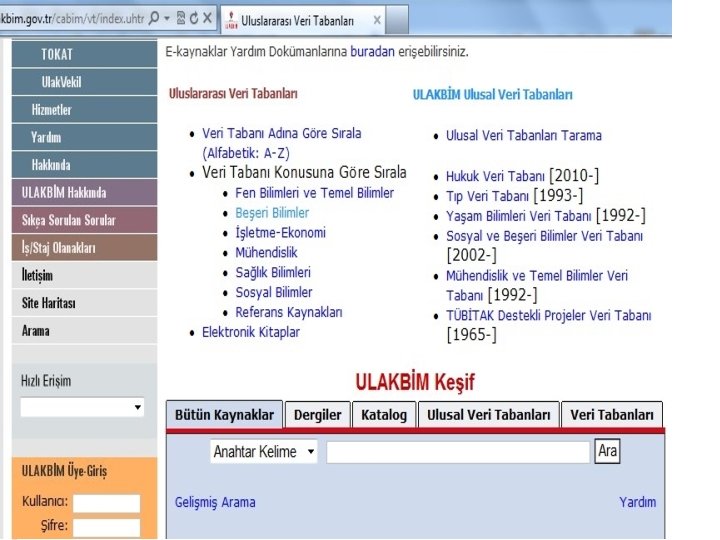Screen dimensions: 720x540
Task: Open the Katalog tab
Action: pyautogui.click(x=384, y=415)
